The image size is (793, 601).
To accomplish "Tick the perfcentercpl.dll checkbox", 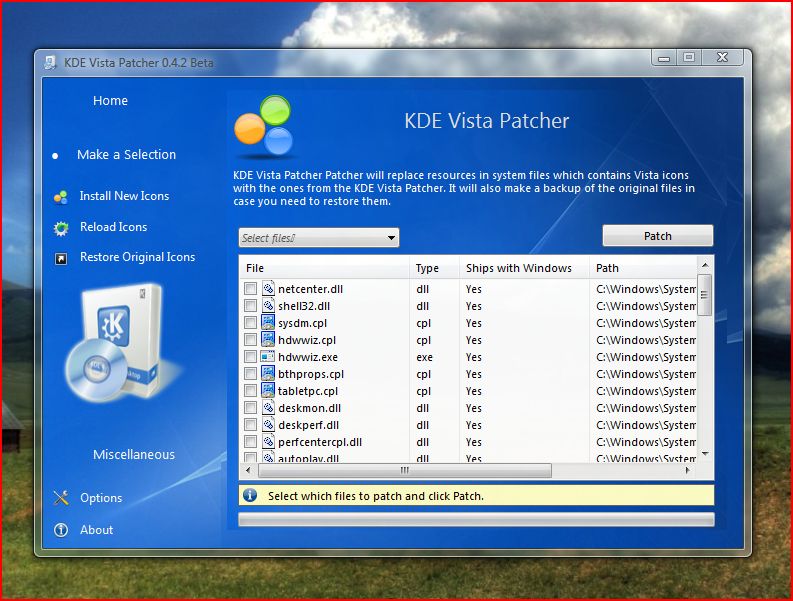I will click(x=250, y=442).
